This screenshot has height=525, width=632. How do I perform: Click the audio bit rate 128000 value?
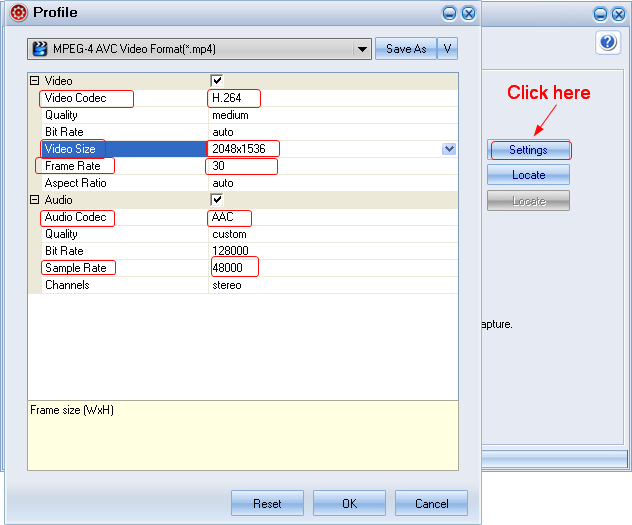click(x=230, y=251)
